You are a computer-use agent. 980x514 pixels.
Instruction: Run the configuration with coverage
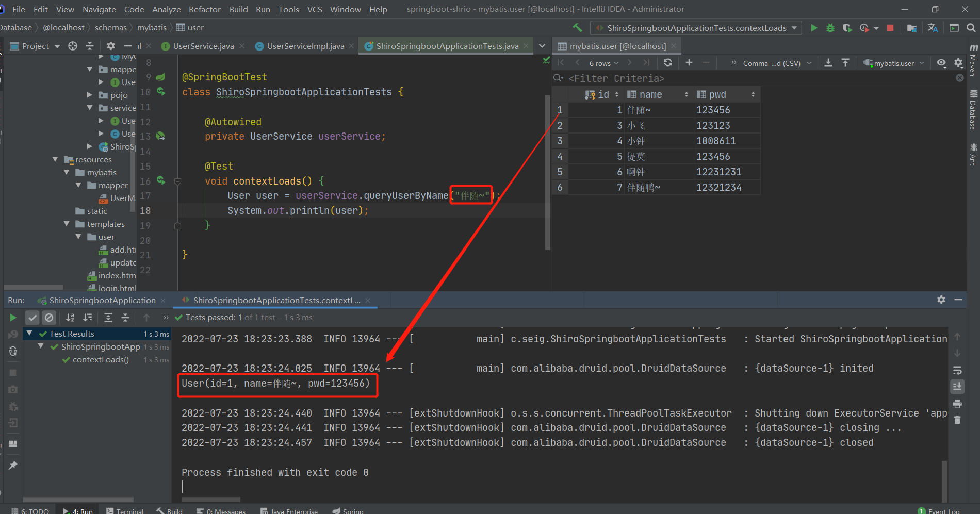[847, 28]
